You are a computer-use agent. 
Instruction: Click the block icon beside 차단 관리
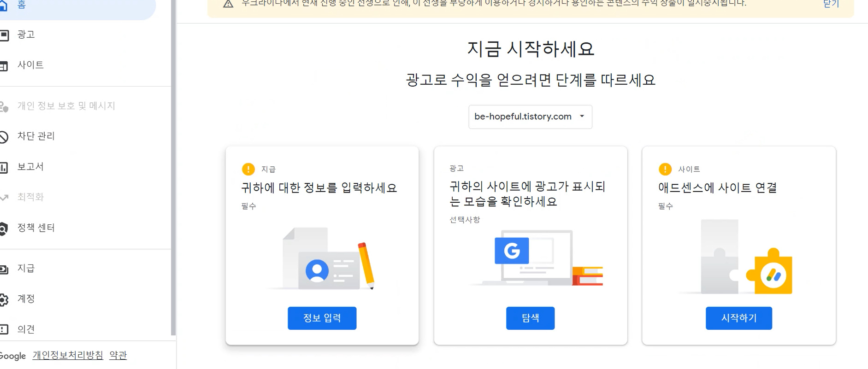coord(4,137)
